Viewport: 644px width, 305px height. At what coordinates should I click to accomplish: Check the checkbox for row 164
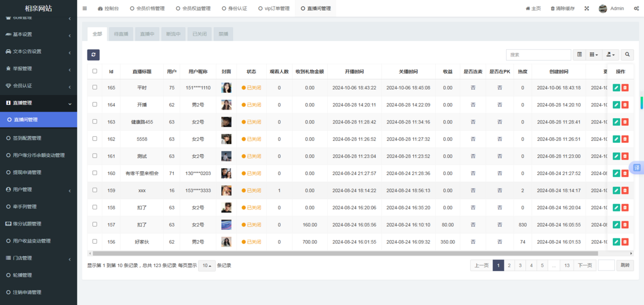coord(95,104)
